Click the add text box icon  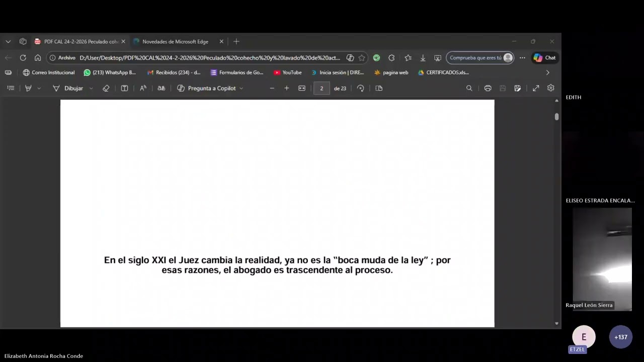(124, 88)
